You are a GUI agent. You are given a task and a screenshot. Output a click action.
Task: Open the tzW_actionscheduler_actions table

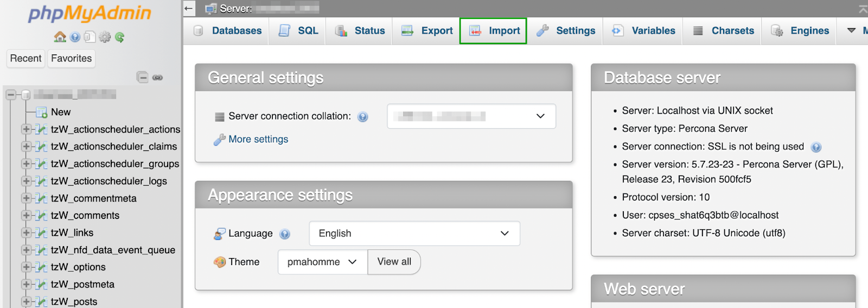tap(116, 129)
